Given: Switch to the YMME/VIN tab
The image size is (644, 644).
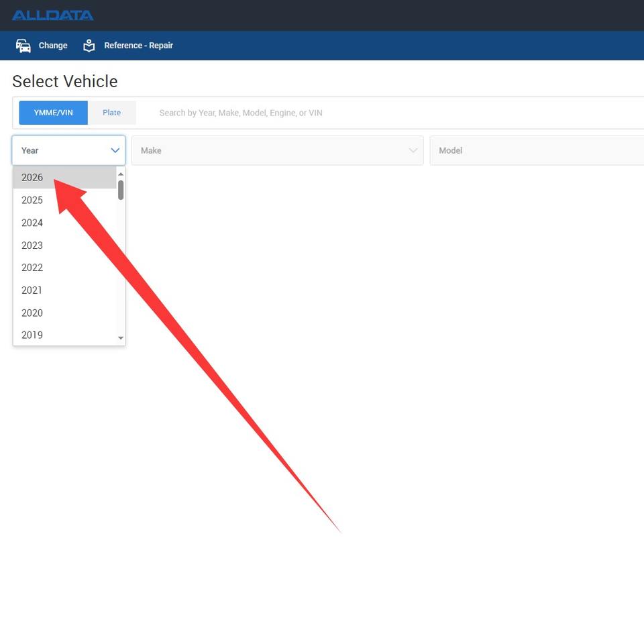Looking at the screenshot, I should tap(54, 113).
